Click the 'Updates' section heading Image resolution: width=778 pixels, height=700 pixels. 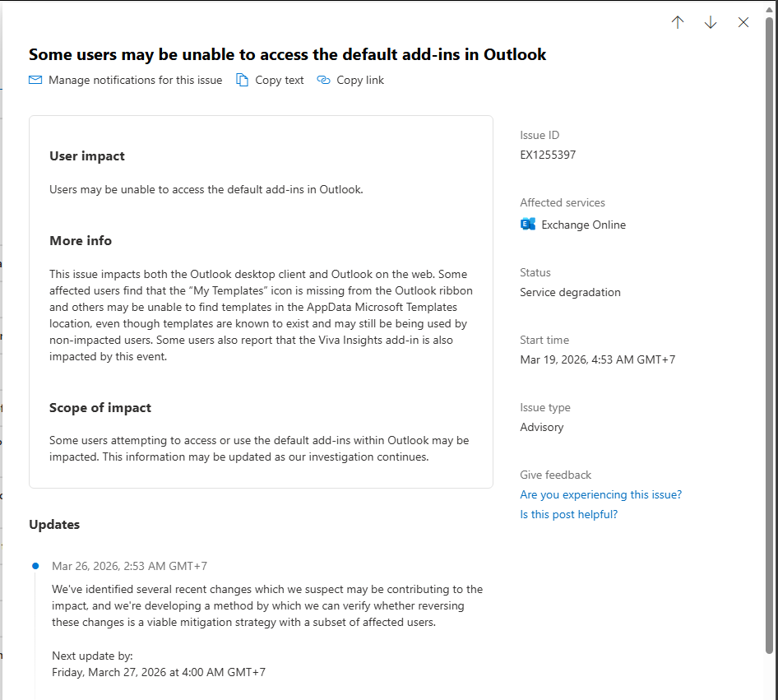[54, 524]
